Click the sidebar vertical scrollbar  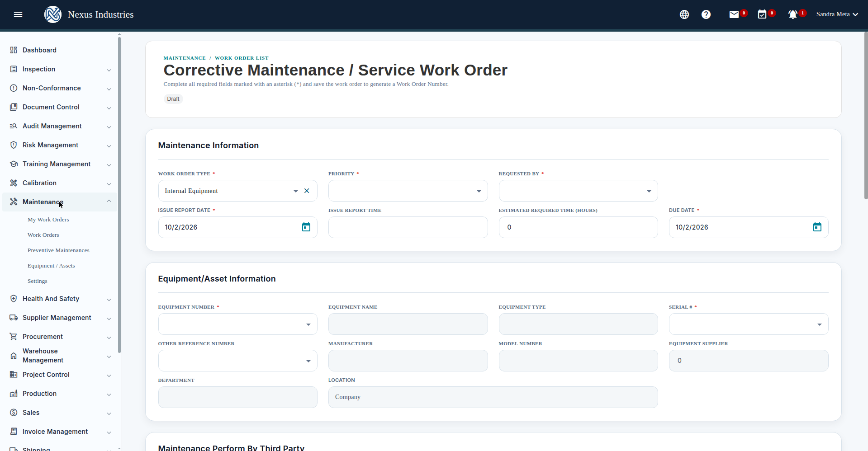click(119, 194)
